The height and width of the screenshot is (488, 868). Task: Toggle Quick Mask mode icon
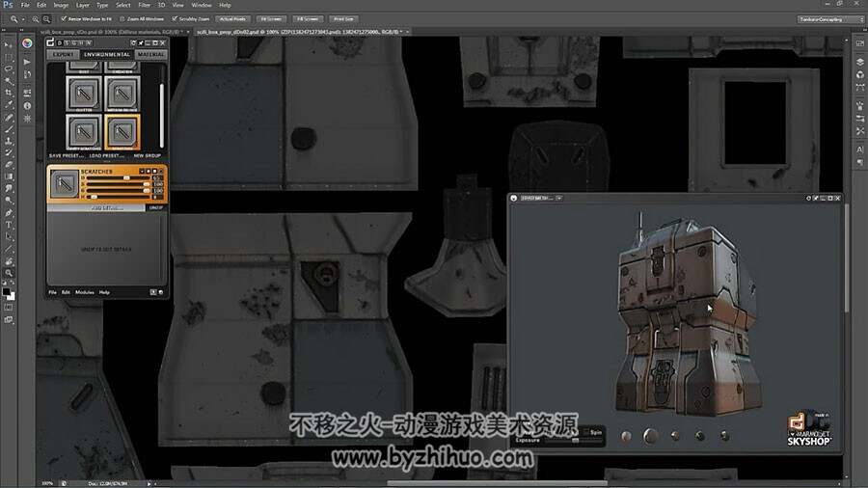pyautogui.click(x=9, y=308)
